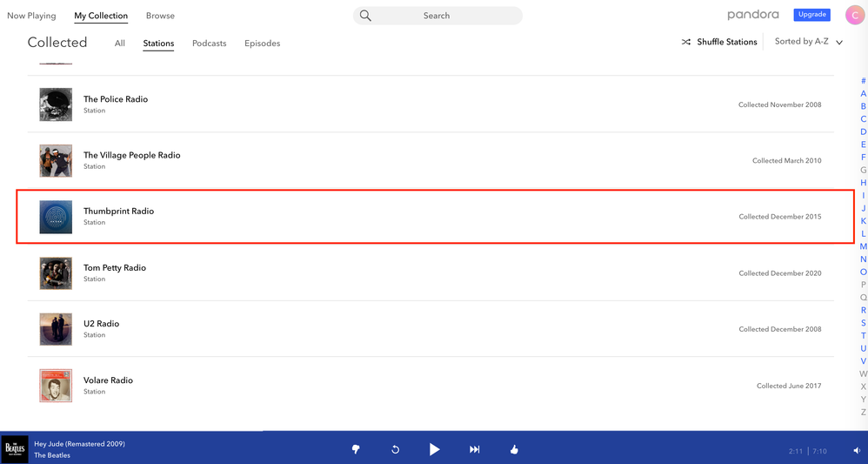Click Collected December 2015 text
This screenshot has width=868, height=464.
[780, 217]
